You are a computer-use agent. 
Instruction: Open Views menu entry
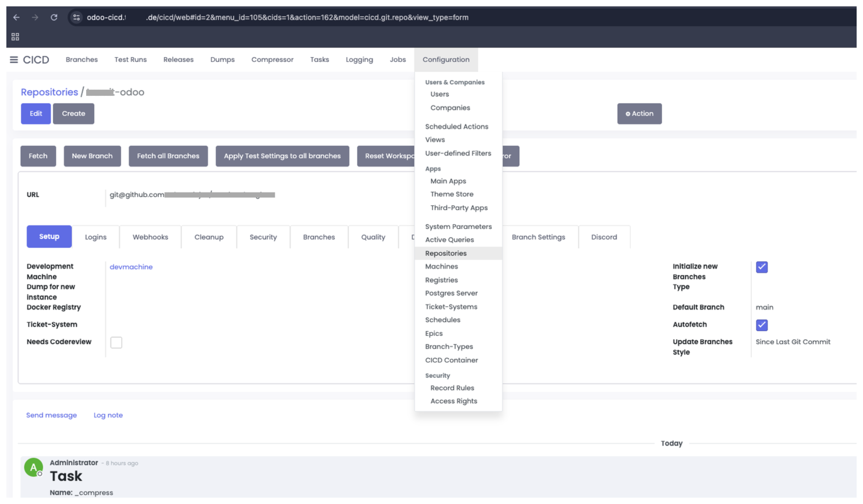(458, 140)
